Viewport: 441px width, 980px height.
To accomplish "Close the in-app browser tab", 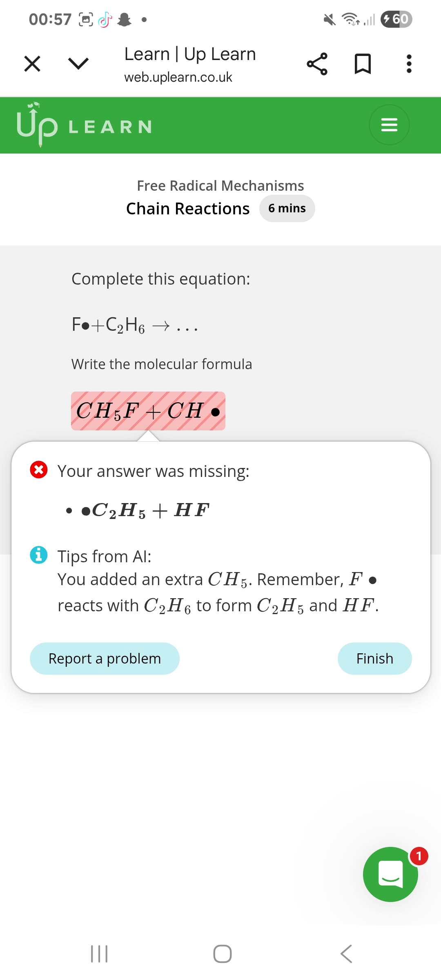I will pyautogui.click(x=32, y=64).
